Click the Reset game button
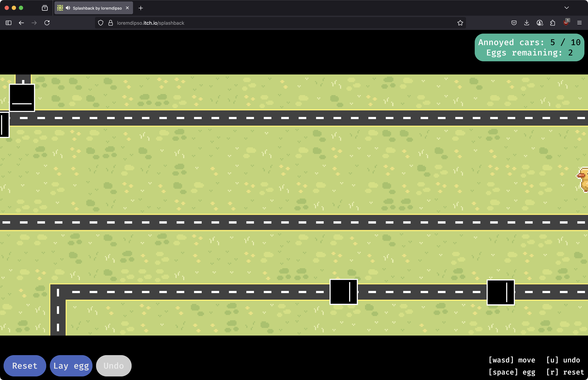The image size is (588, 380). [25, 365]
